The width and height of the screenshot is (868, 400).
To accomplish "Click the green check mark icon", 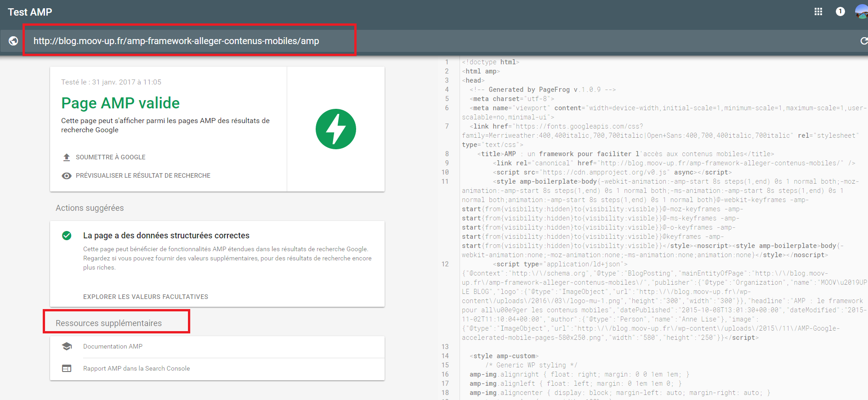I will coord(67,236).
